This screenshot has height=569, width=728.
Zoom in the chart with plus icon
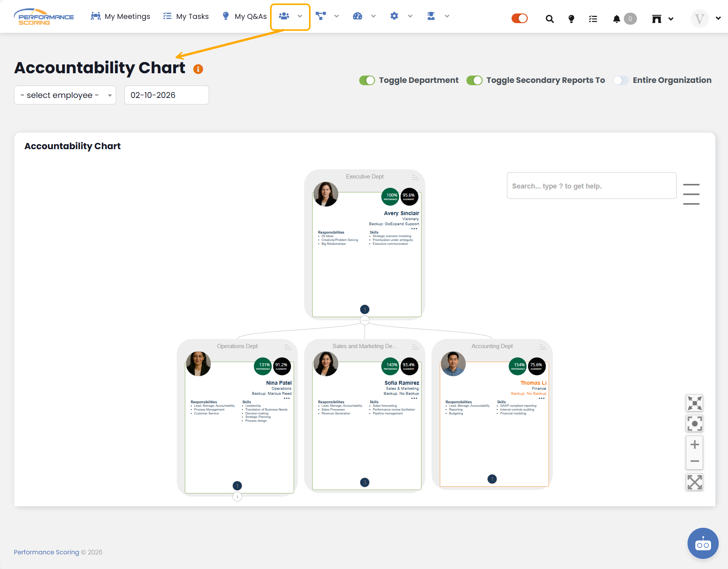coord(694,444)
